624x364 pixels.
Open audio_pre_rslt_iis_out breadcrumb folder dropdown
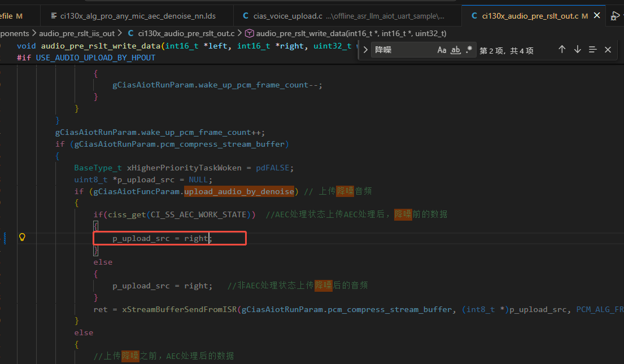76,34
